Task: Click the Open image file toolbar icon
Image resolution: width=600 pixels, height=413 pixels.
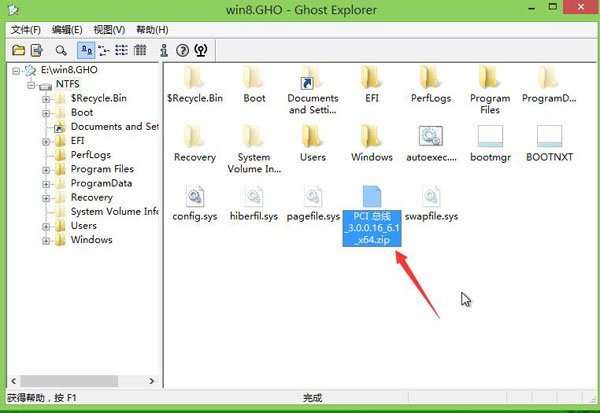Action: 18,50
